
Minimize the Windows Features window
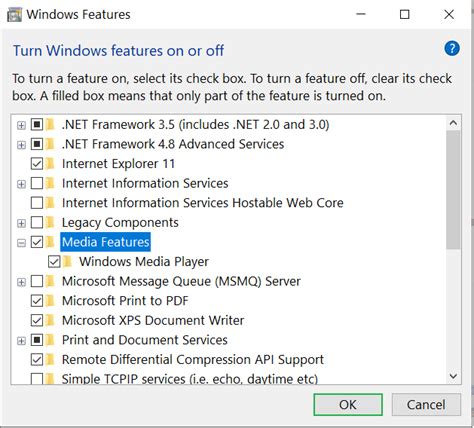(x=361, y=14)
